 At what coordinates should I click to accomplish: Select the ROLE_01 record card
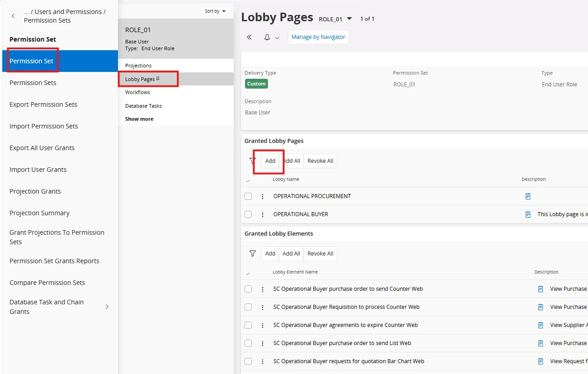(176, 39)
